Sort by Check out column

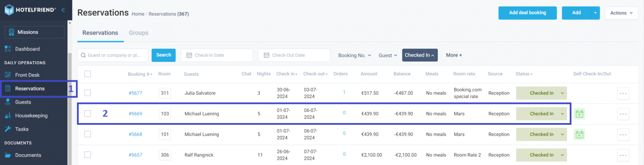[315, 74]
